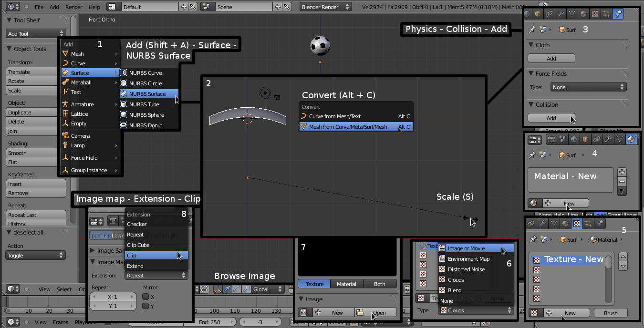644x328 pixels.
Task: Add a material slot with the plus icon
Action: coord(622,172)
